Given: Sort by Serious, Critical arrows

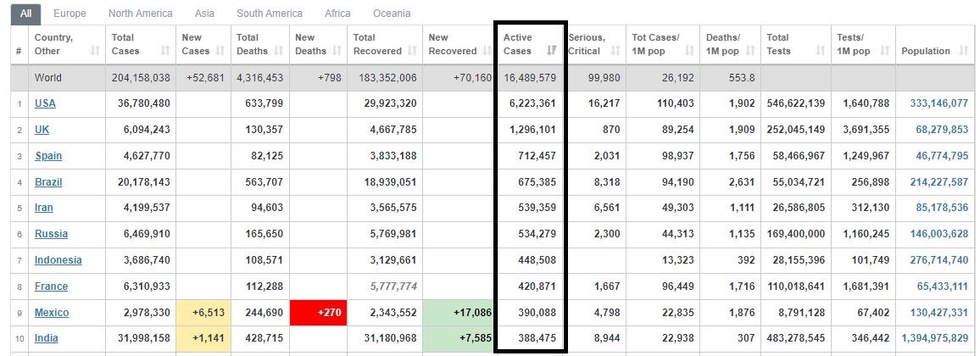Looking at the screenshot, I should coord(615,51).
